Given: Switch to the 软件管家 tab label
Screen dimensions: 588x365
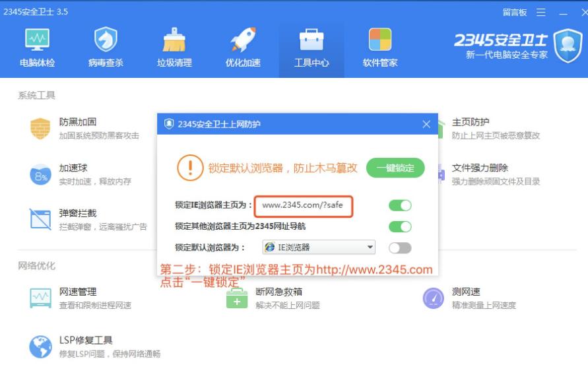Looking at the screenshot, I should (380, 63).
